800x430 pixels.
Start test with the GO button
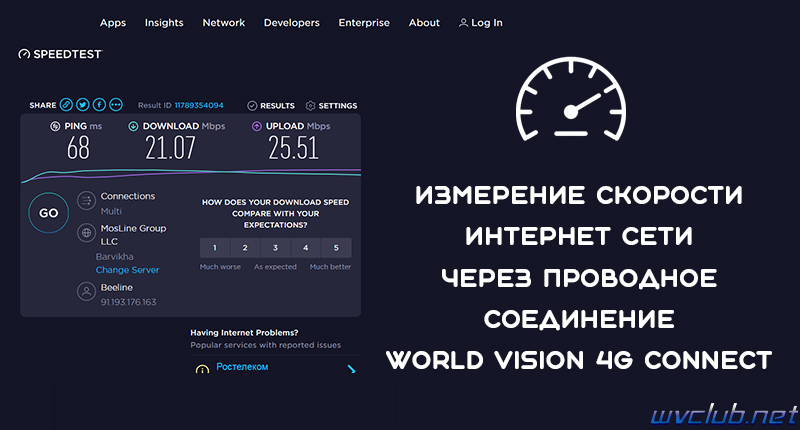coord(48,213)
